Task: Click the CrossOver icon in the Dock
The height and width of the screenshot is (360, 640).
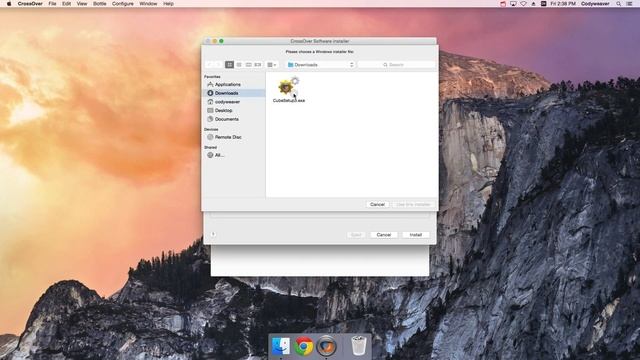Action: (x=327, y=346)
